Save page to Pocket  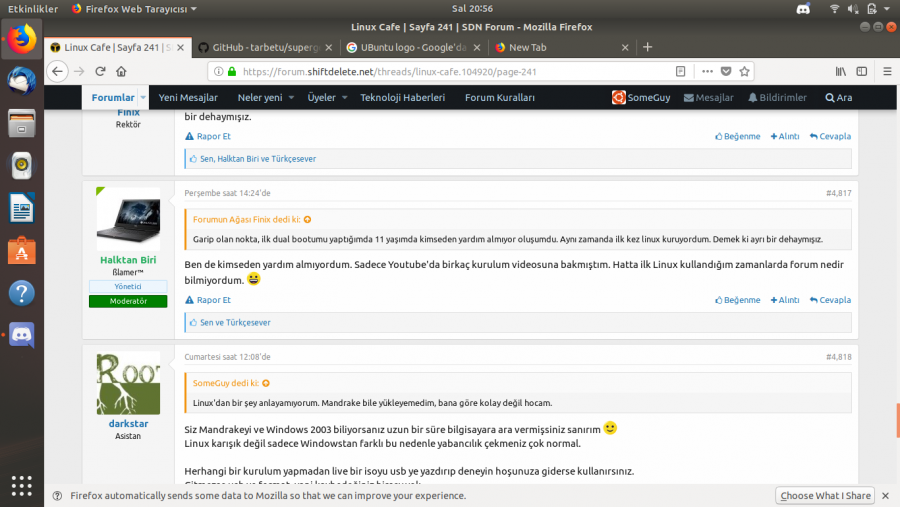point(726,72)
